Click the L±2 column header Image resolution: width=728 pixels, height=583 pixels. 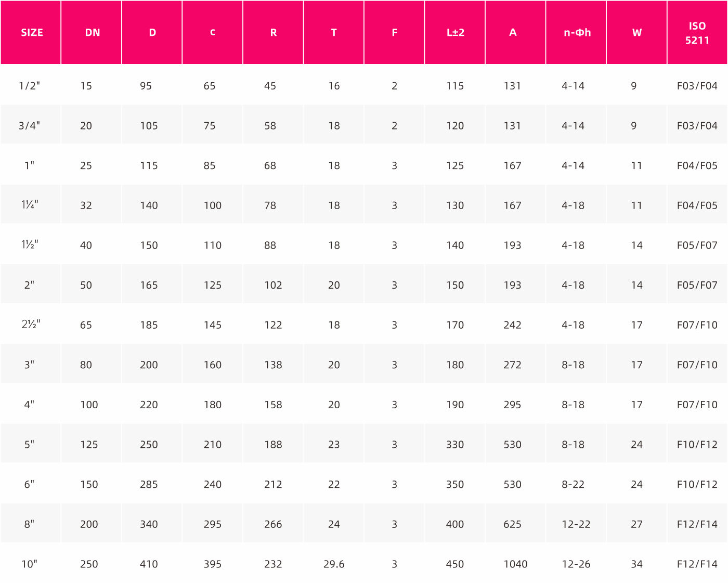[x=455, y=32]
